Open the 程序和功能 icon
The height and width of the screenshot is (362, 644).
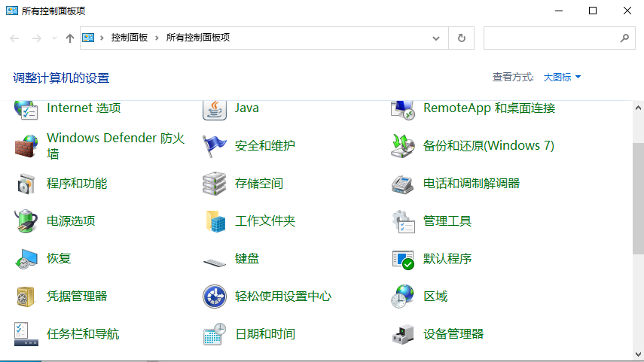[26, 184]
